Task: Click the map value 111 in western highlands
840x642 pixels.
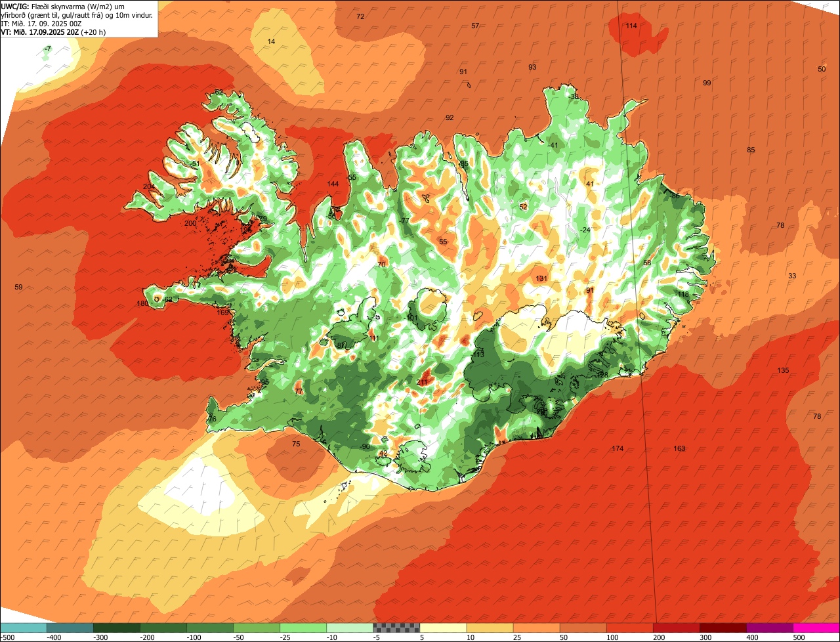Action: click(373, 338)
